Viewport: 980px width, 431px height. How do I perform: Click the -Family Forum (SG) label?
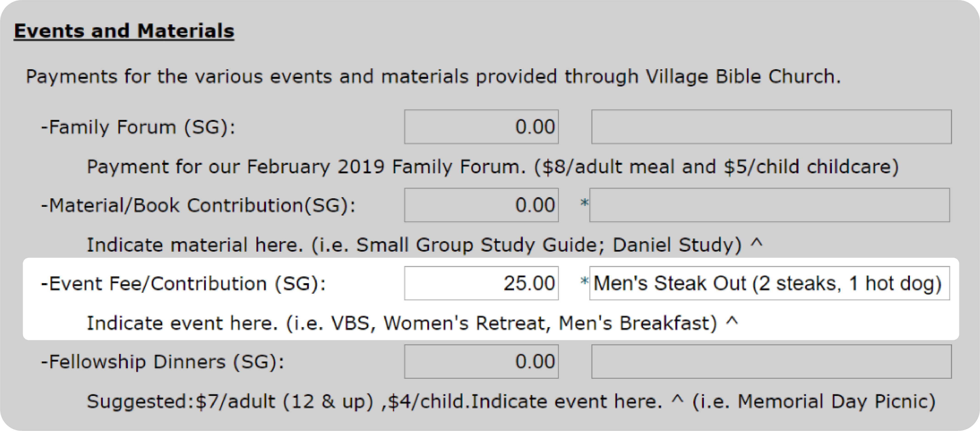click(138, 127)
